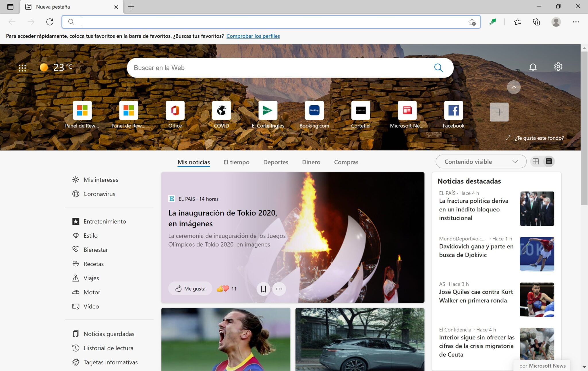Open the notifications bell

533,67
